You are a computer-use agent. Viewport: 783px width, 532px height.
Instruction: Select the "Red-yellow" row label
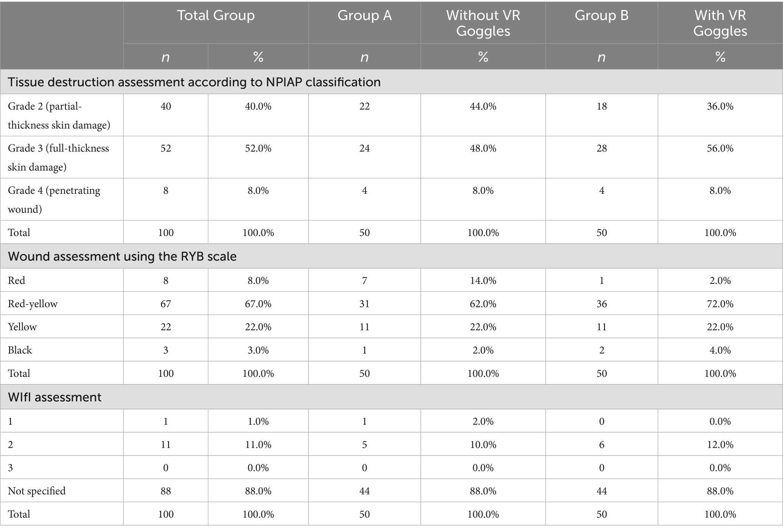(x=33, y=304)
